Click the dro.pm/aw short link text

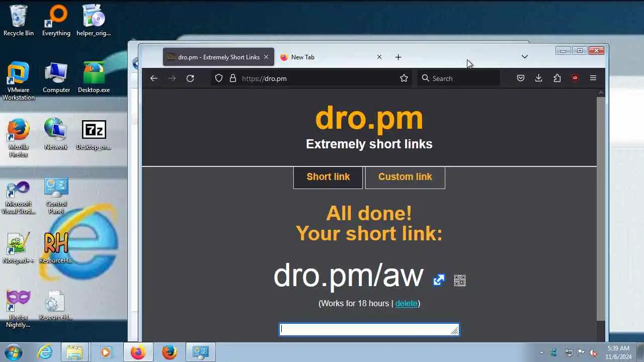coord(348,276)
